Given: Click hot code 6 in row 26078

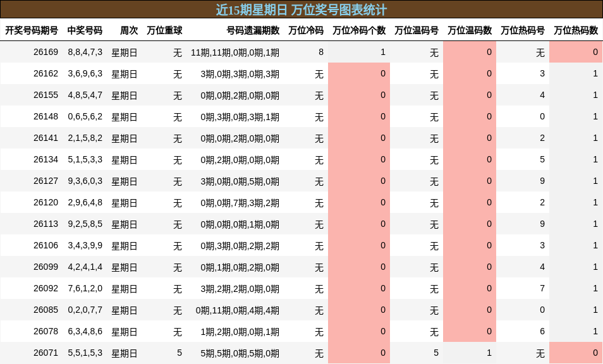Looking at the screenshot, I should click(x=542, y=332).
